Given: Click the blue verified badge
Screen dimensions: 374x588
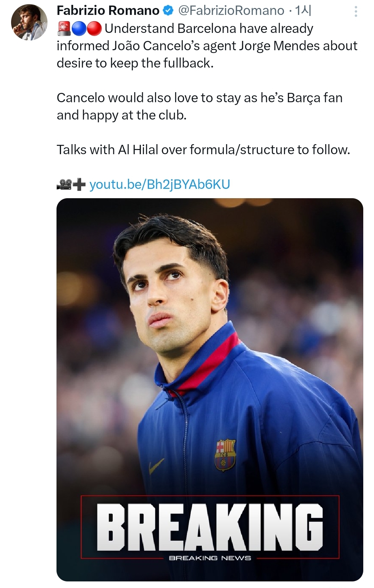Looking at the screenshot, I should 168,11.
